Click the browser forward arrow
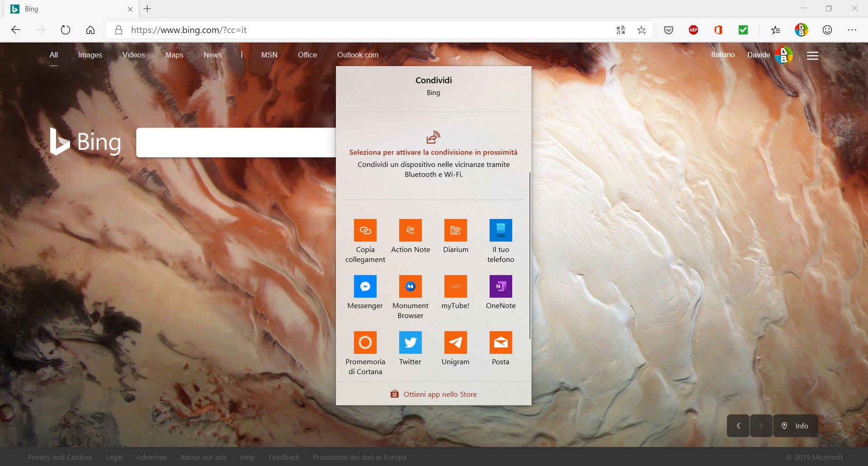 coord(41,30)
